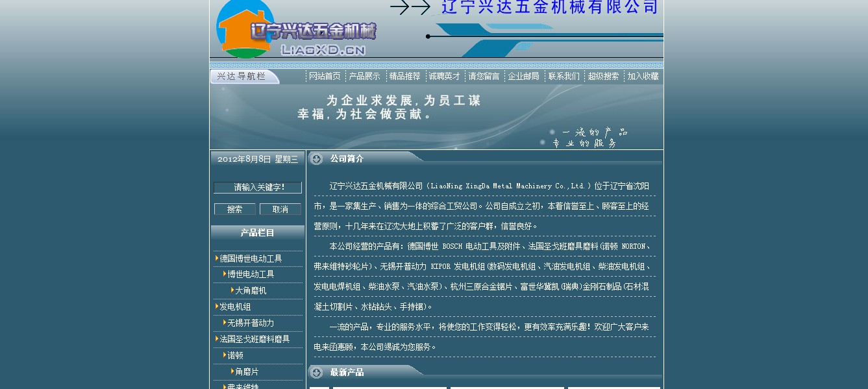Expand the 德国博世电动工具 arrow
Viewport: 868px width, 389px height.
click(x=217, y=258)
